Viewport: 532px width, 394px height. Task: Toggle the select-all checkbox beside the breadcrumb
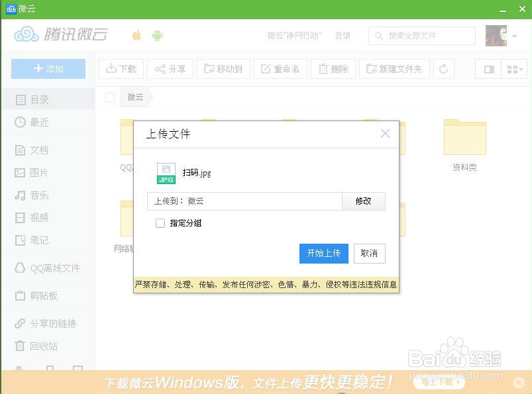pos(109,97)
